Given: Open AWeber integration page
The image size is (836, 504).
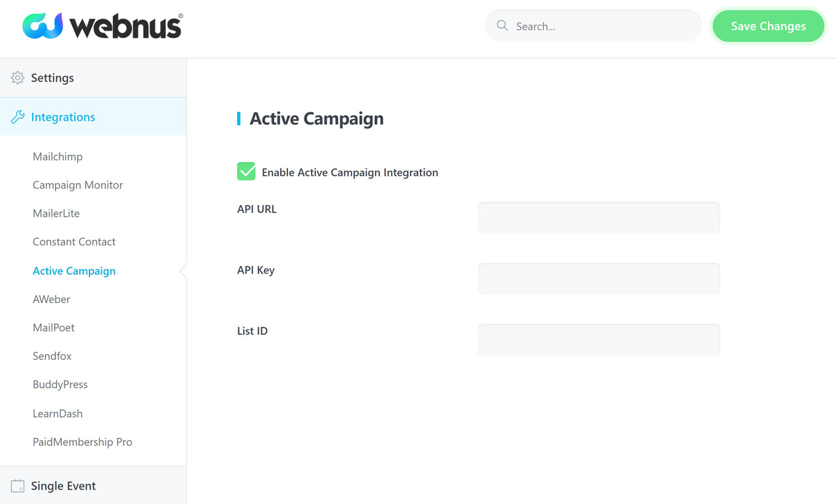Looking at the screenshot, I should pyautogui.click(x=52, y=299).
